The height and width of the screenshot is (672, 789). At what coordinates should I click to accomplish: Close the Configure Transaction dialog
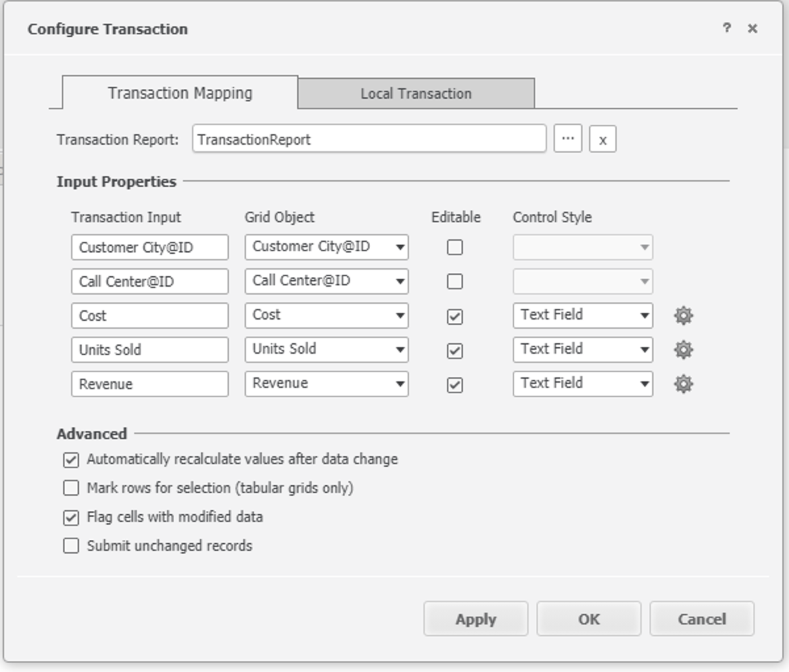point(753,28)
